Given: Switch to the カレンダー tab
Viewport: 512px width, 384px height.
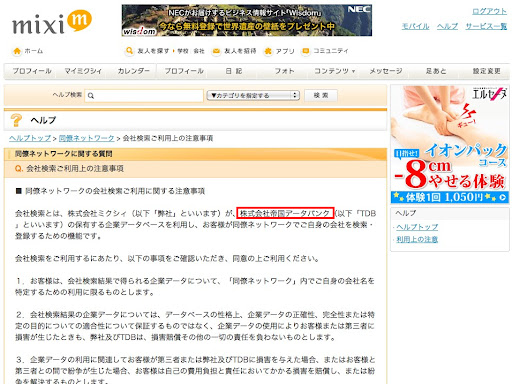Looking at the screenshot, I should (x=133, y=71).
